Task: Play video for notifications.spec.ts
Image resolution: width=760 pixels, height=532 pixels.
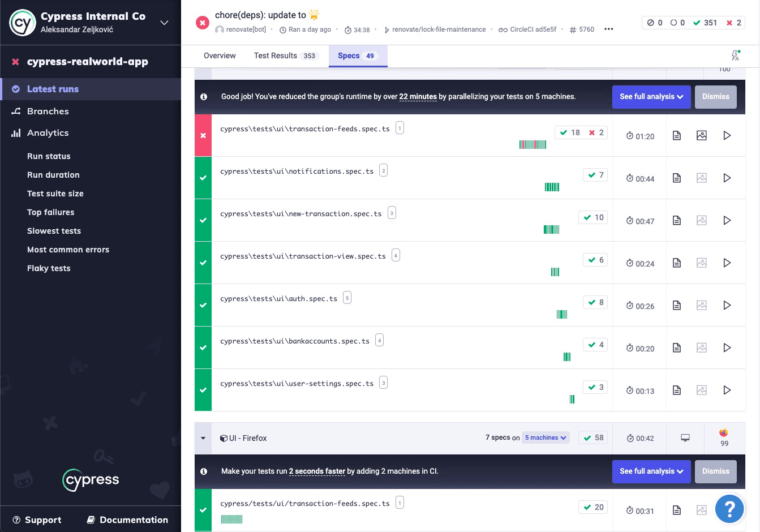Action: pos(727,178)
